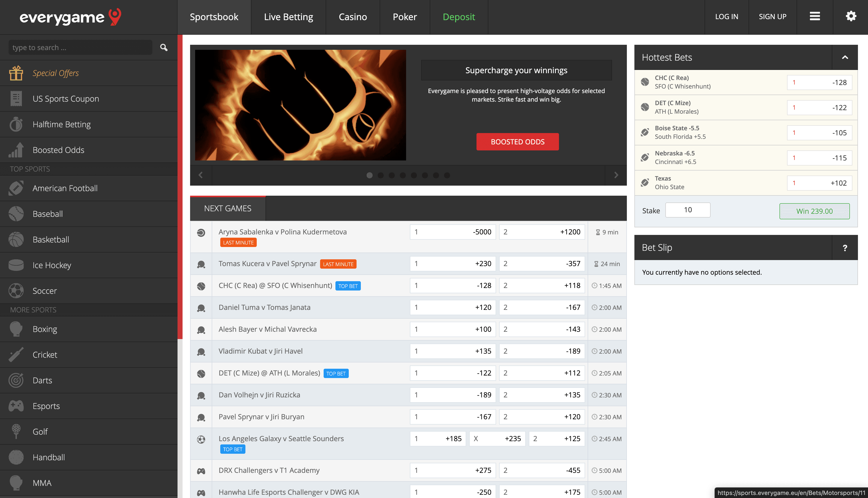
Task: Click the BOOSTED ODDS button
Action: pos(517,142)
